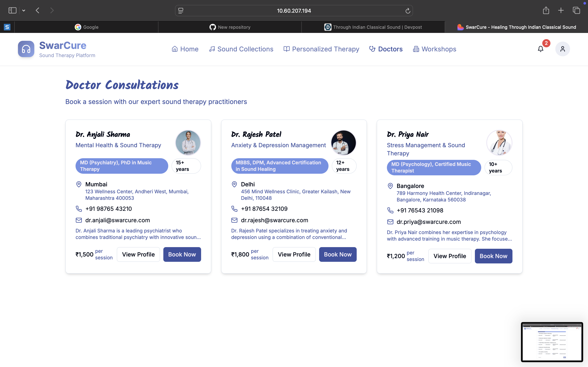The image size is (588, 367).
Task: Click the SwarCure headphones logo icon
Action: 26,49
